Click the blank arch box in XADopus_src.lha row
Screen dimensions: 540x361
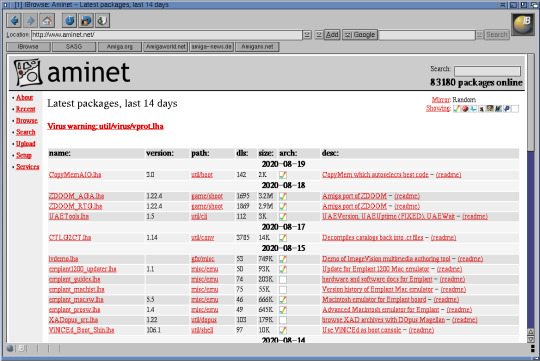283,320
